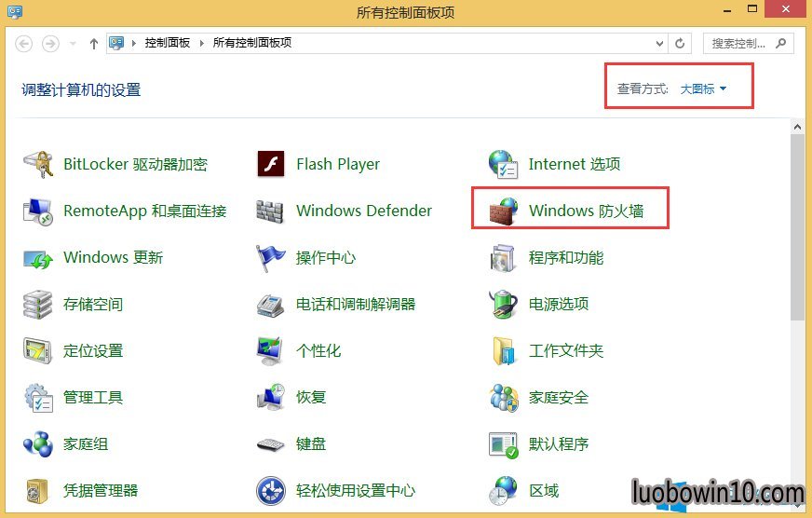Open the 轻松使用设置中心 icon
The width and height of the screenshot is (812, 518).
point(271,491)
